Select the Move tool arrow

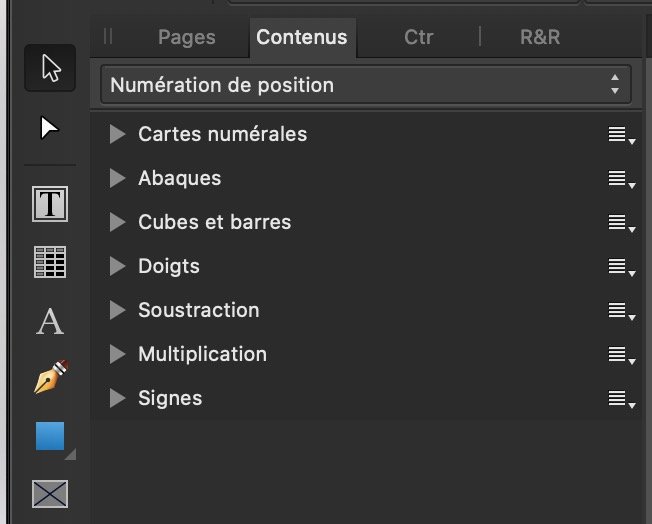(x=50, y=68)
